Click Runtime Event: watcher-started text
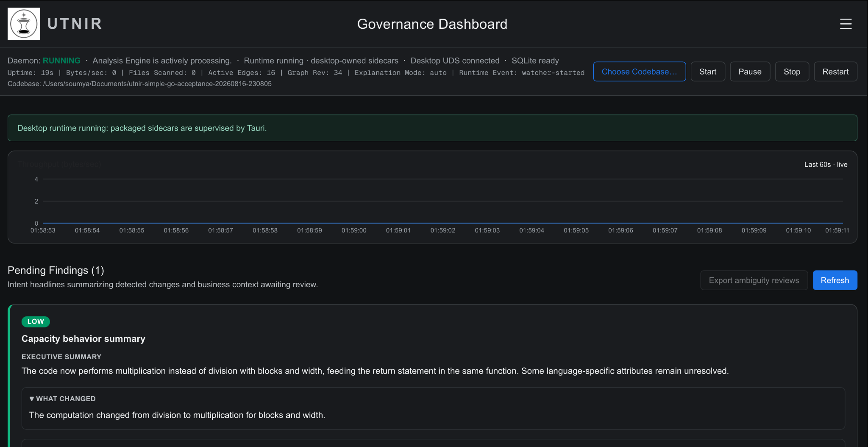Image resolution: width=868 pixels, height=447 pixels. pos(522,73)
